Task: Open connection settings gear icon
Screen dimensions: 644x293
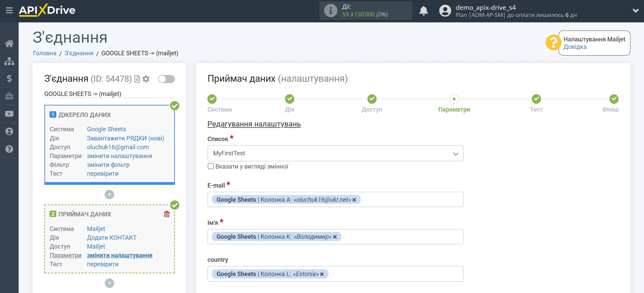Action: [146, 79]
